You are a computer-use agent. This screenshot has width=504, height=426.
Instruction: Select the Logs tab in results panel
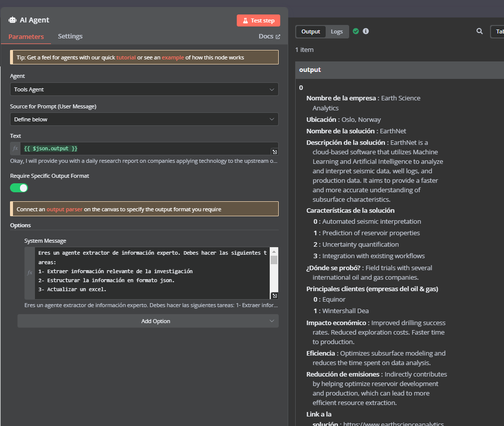[337, 31]
